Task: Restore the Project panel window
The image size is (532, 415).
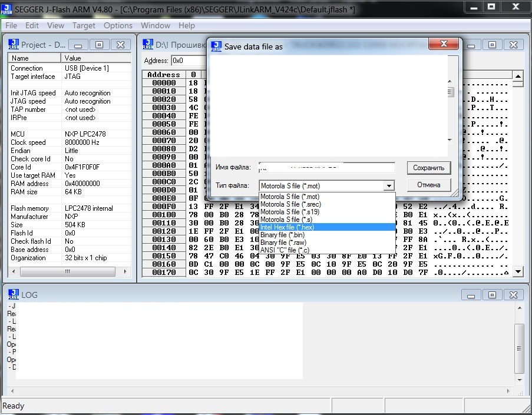Action: pyautogui.click(x=99, y=45)
